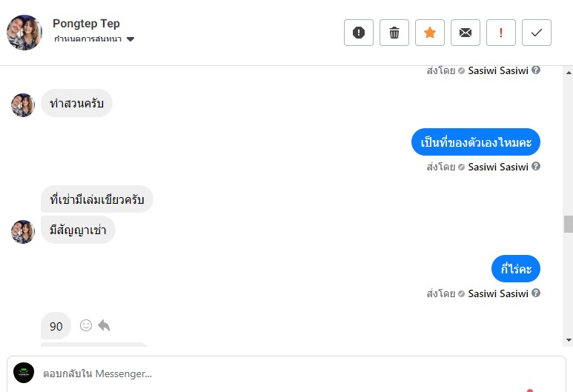Click the message bubble ทำสวนครับ
573x392 pixels.
[x=76, y=104]
